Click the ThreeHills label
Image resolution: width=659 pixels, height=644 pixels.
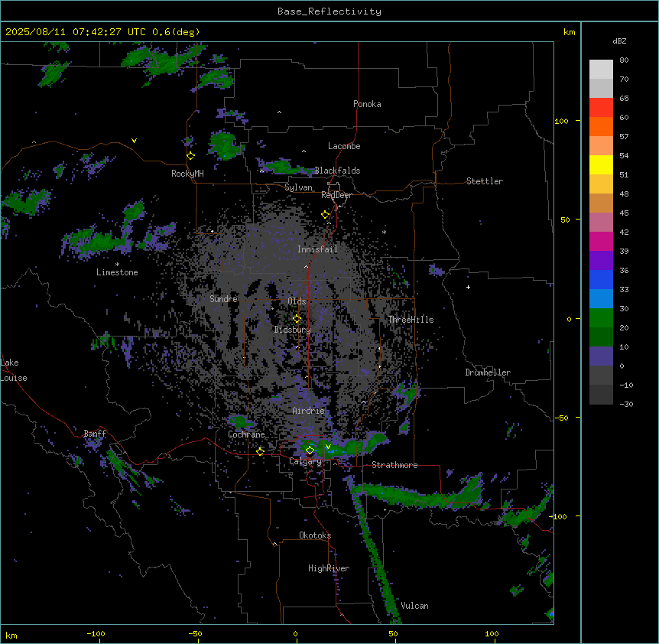click(411, 320)
